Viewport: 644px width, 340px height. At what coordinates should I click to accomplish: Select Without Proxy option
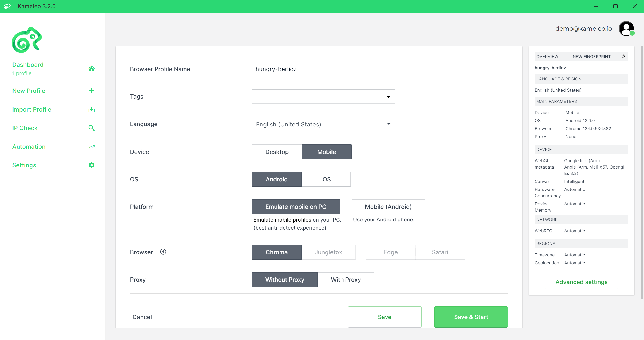[284, 280]
